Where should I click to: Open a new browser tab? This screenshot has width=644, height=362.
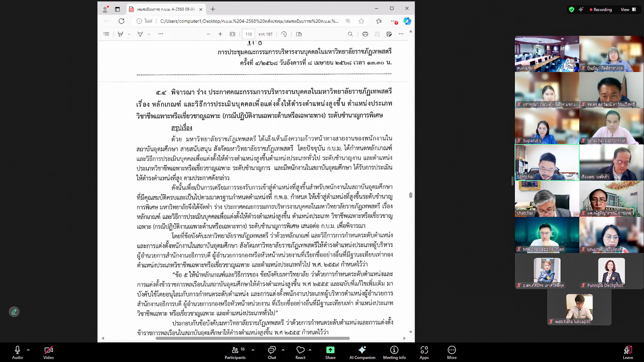pyautogui.click(x=213, y=9)
